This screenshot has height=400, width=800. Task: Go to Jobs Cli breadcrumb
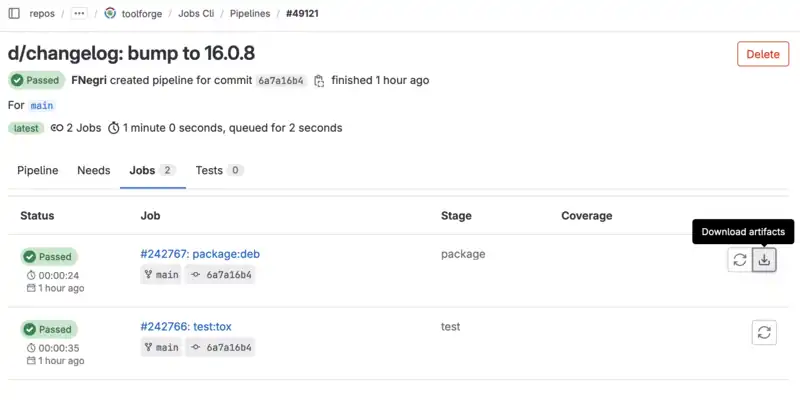pyautogui.click(x=196, y=14)
